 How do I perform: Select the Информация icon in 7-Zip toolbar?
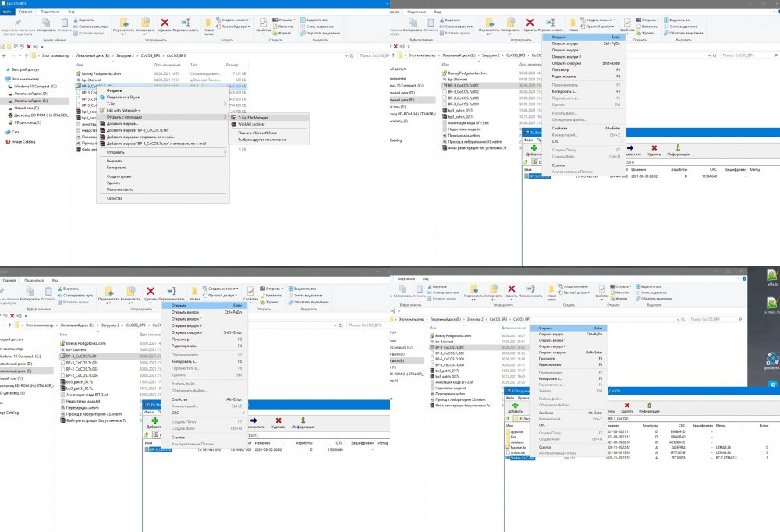click(679, 148)
